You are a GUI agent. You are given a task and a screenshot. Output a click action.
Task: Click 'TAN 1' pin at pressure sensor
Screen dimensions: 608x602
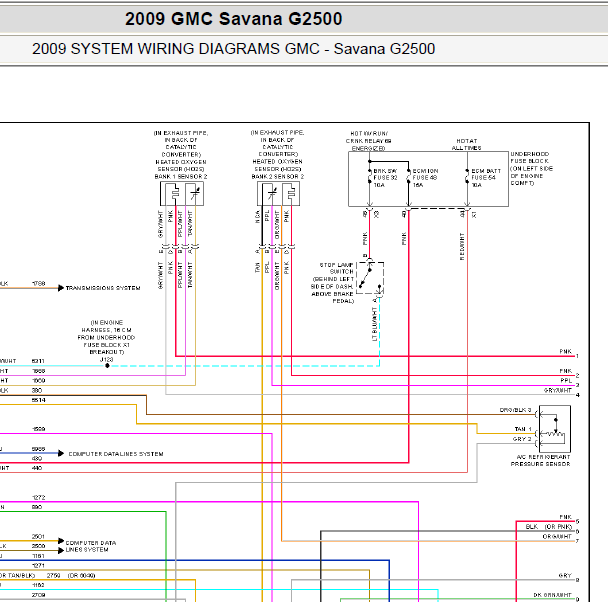click(x=523, y=429)
